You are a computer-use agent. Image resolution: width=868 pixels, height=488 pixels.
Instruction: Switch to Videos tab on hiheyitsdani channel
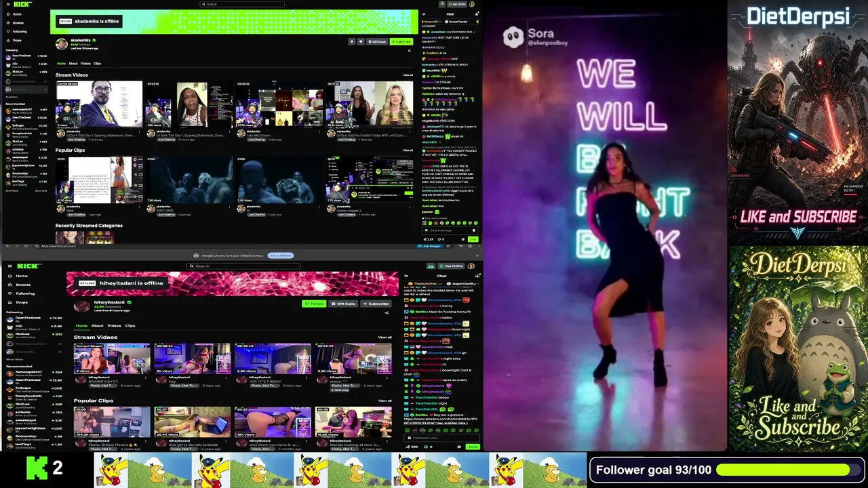[114, 325]
